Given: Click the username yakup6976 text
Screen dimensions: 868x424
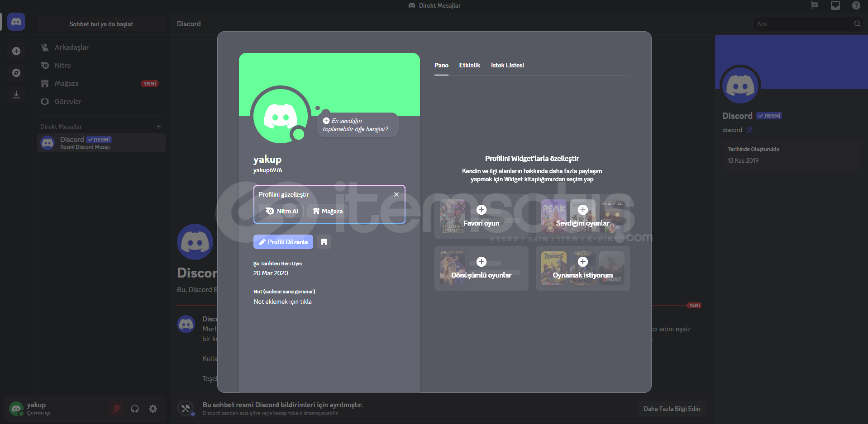Looking at the screenshot, I should pos(267,170).
